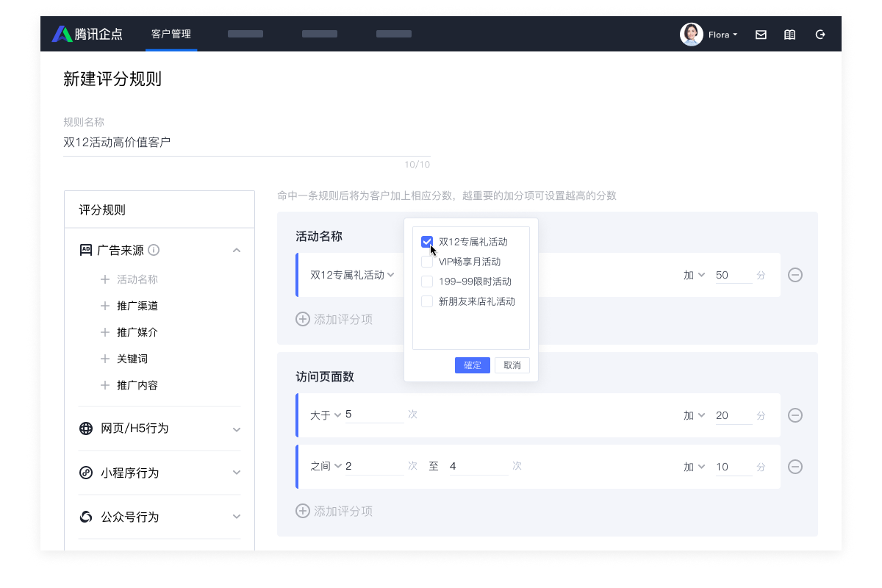Click plus icon under 访问页面数 section
Viewport: 882px width, 588px height.
[303, 511]
